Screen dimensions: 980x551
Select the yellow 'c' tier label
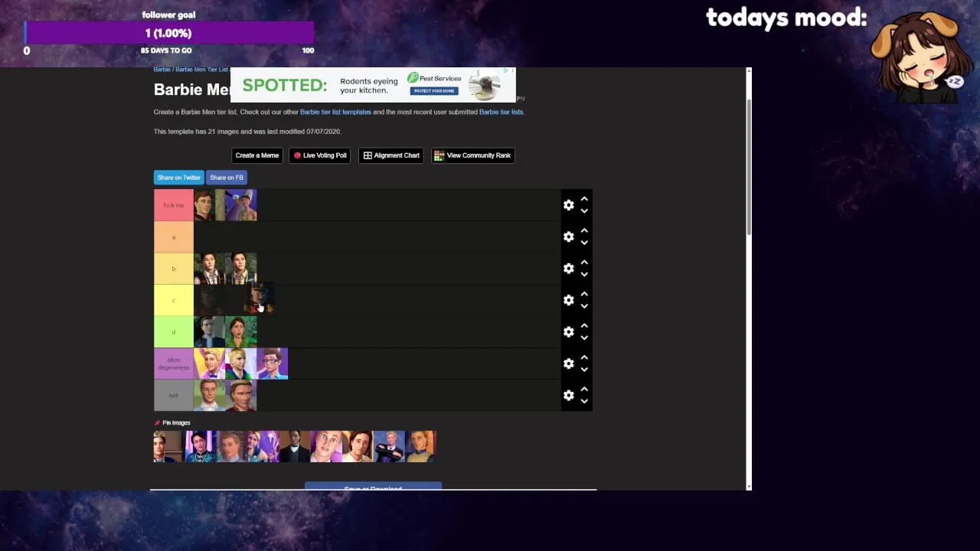click(x=174, y=300)
